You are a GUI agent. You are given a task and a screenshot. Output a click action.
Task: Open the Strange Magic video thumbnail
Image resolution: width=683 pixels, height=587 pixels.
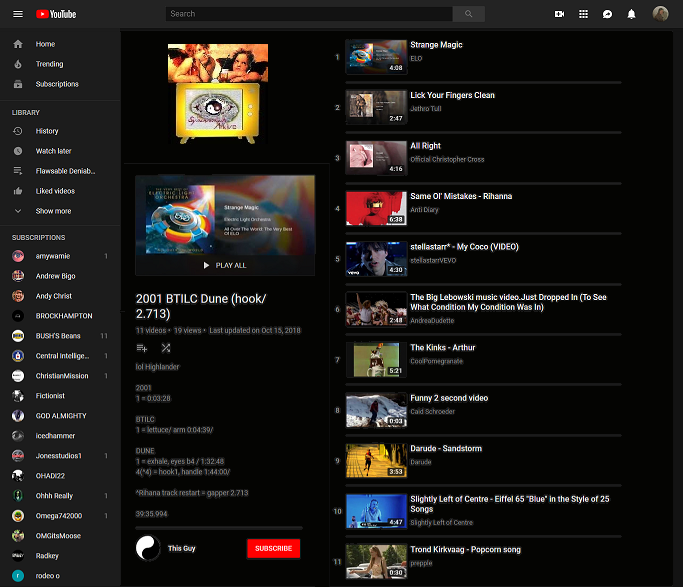click(376, 57)
